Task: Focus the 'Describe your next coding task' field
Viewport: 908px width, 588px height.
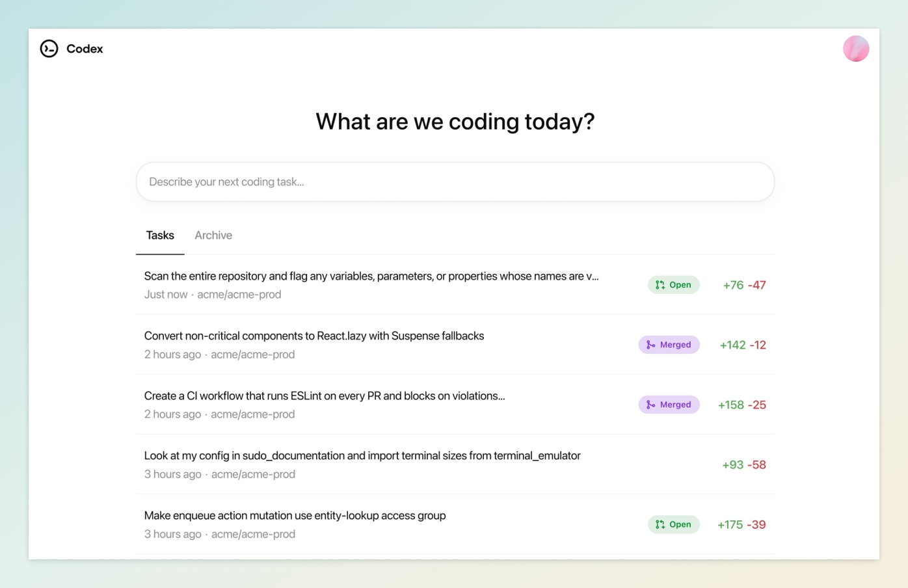Action: (455, 181)
